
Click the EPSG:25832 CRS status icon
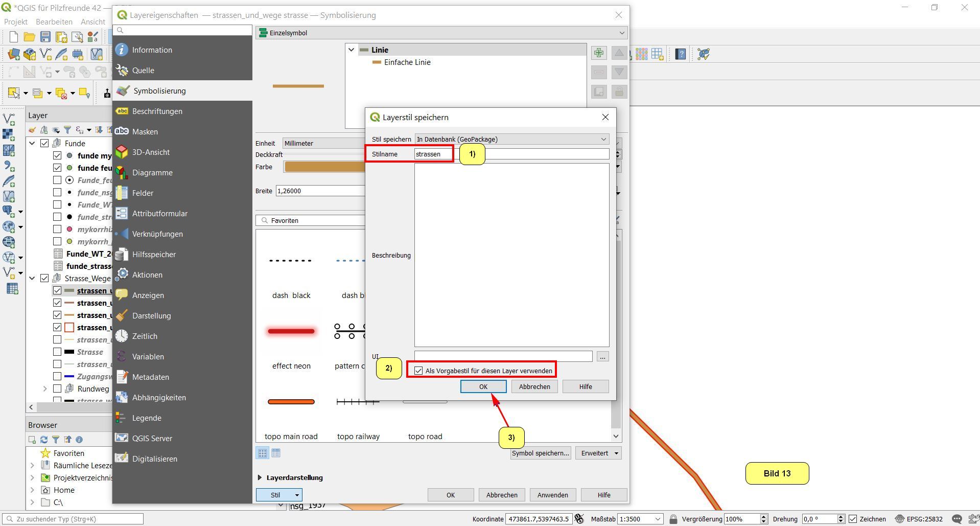click(919, 519)
